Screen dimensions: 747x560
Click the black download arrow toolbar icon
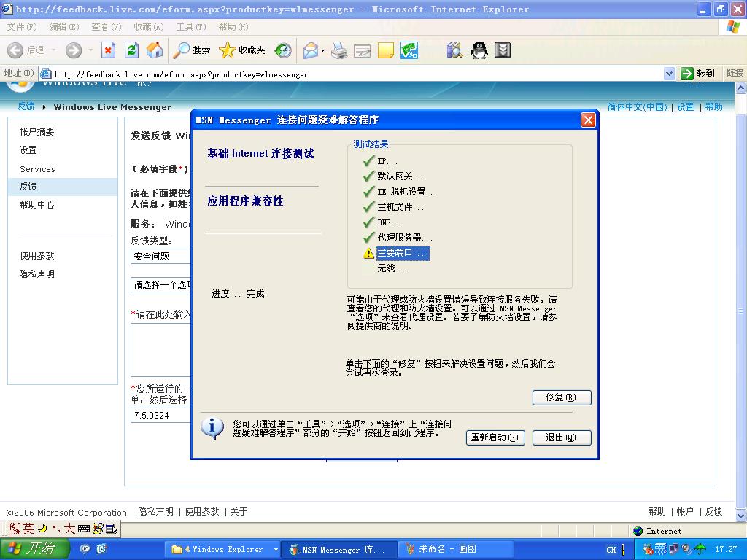coord(503,50)
